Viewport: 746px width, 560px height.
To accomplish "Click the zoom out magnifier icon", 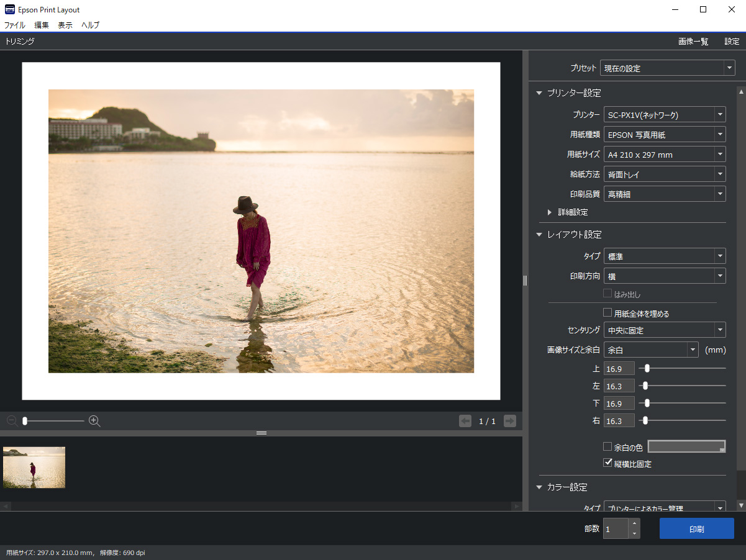I will pyautogui.click(x=12, y=421).
